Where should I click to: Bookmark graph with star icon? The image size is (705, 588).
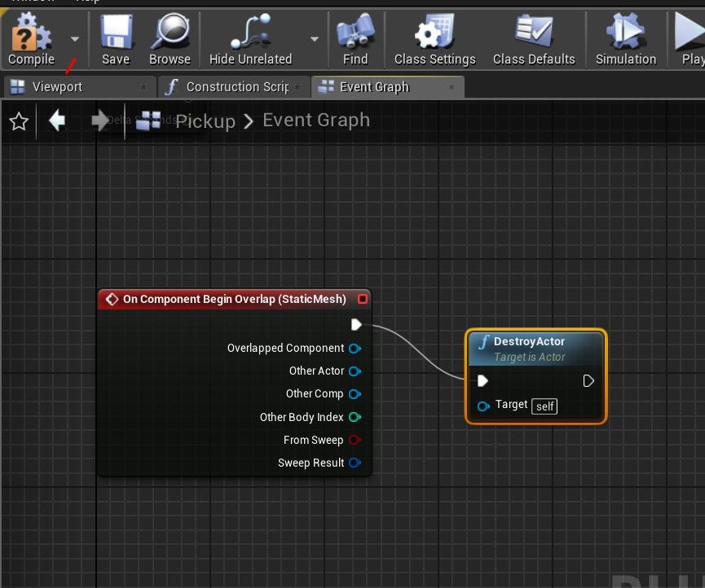coord(19,121)
